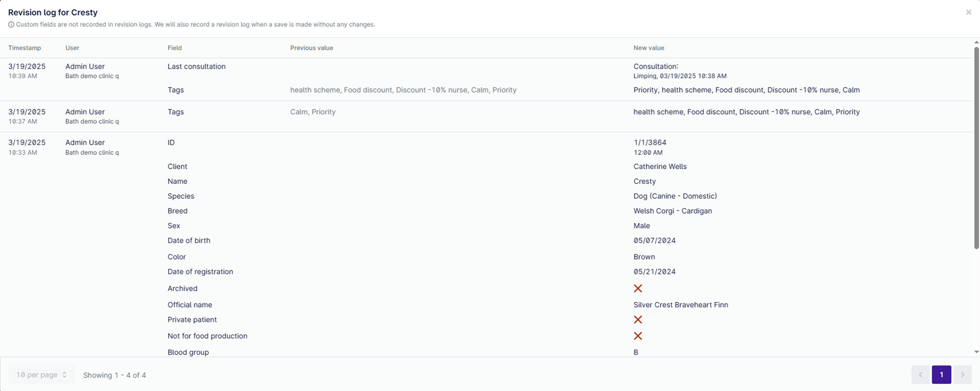980x391 pixels.
Task: Click the info icon beside revision log notice
Action: 12,24
